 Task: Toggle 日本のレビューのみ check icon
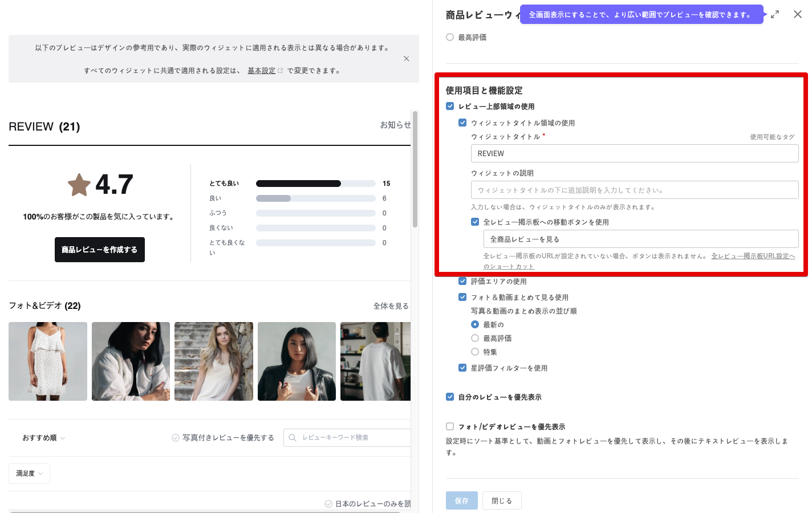pyautogui.click(x=328, y=504)
